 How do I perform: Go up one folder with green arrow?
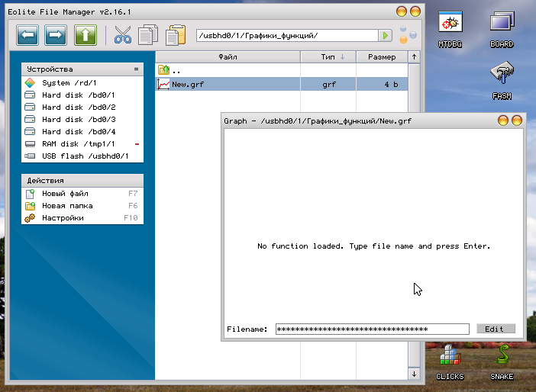(x=85, y=35)
